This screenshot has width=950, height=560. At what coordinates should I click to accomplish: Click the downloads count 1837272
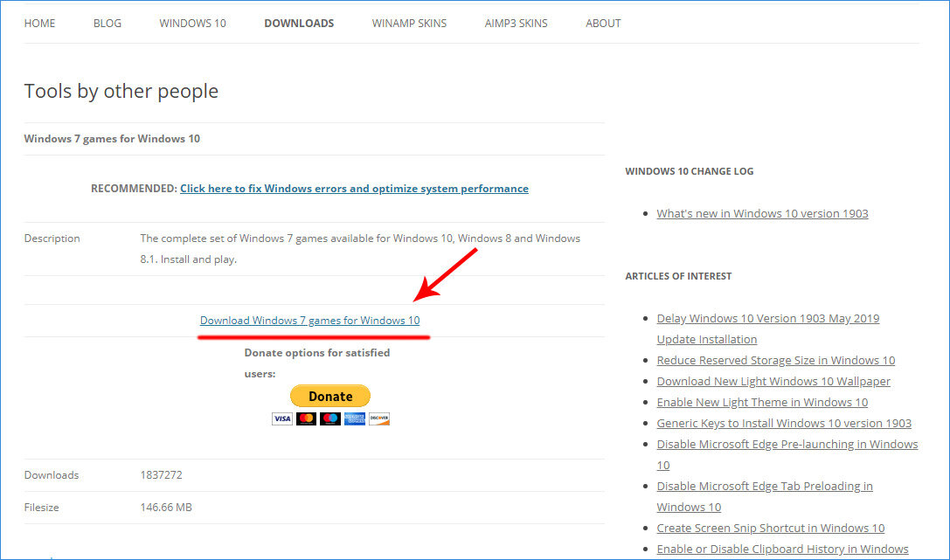click(161, 475)
